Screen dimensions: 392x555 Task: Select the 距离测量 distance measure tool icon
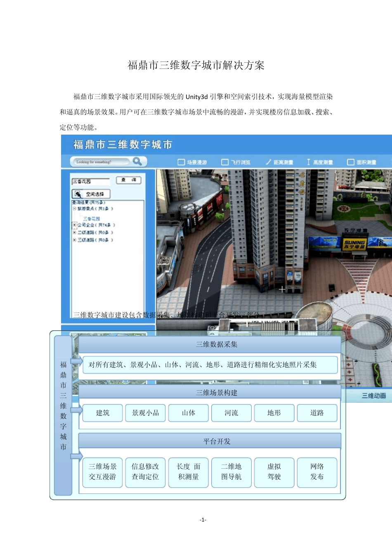(x=269, y=162)
